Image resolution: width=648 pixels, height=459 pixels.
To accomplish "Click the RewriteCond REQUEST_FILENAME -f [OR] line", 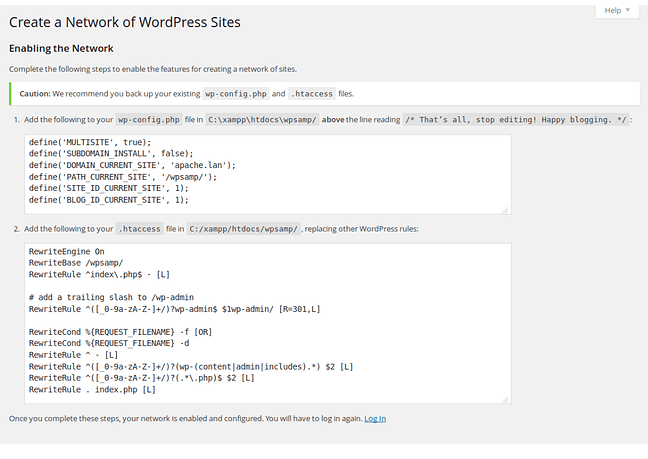I will 120,332.
